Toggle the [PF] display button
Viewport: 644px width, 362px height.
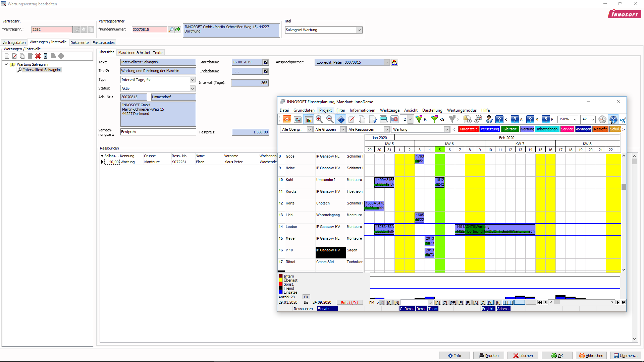pos(453,303)
